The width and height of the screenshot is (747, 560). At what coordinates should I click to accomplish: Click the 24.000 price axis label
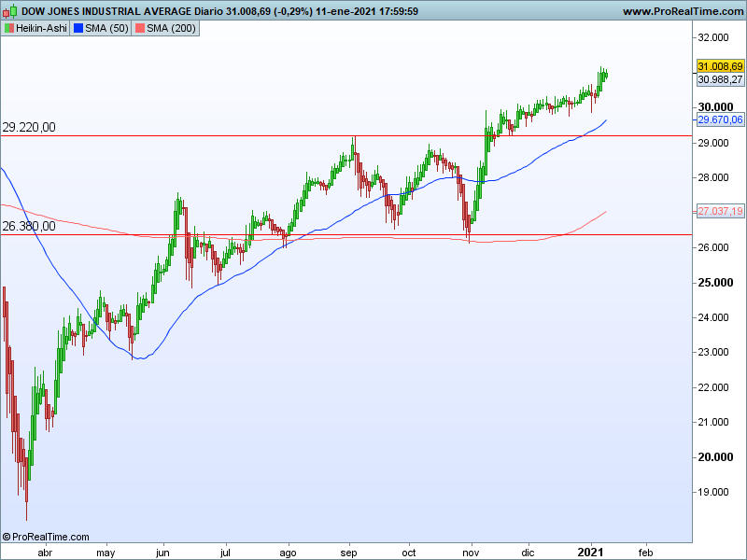[713, 317]
